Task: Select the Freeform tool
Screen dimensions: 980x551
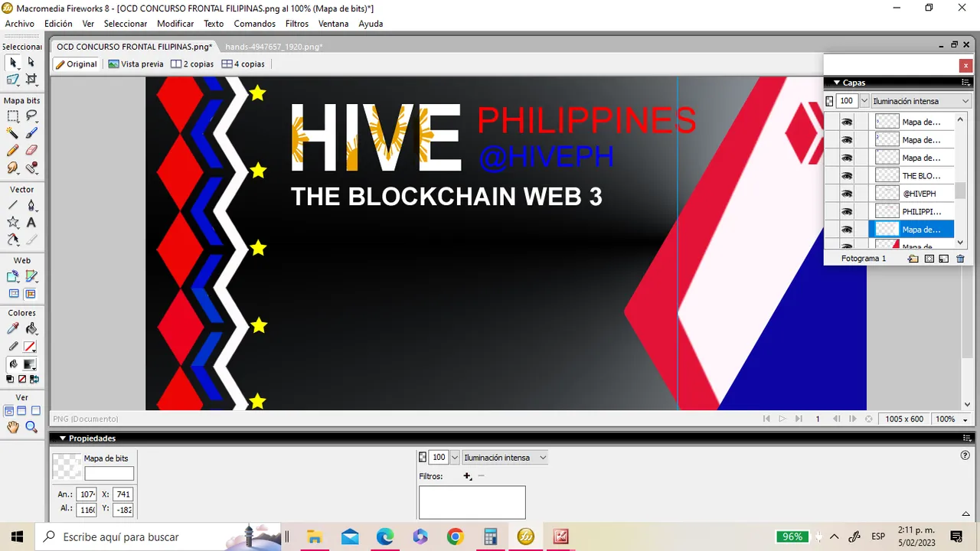Action: click(x=13, y=240)
